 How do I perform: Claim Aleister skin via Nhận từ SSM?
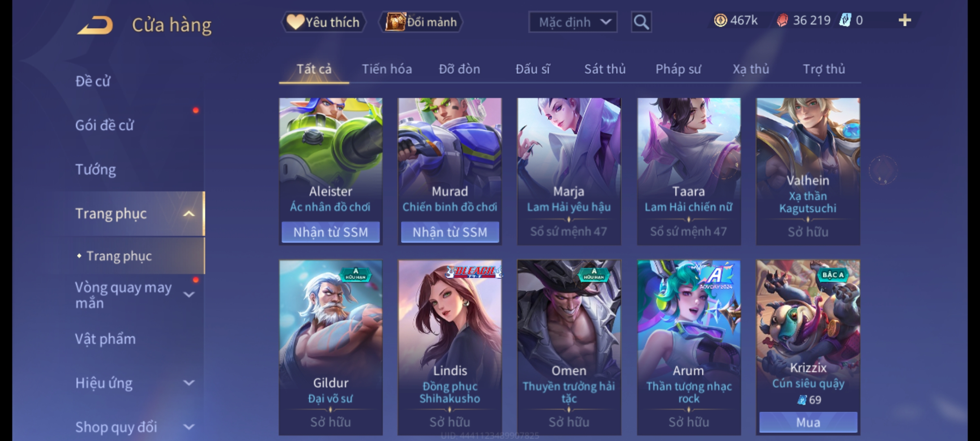pyautogui.click(x=331, y=232)
